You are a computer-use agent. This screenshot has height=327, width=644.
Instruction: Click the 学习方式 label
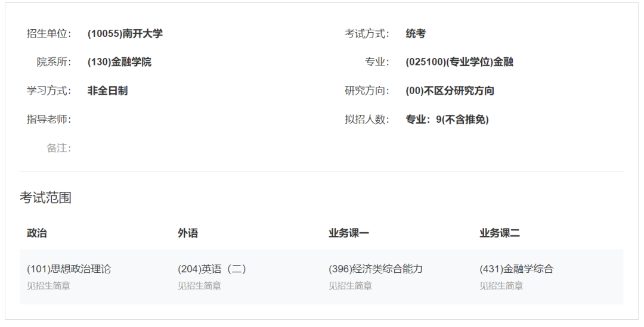49,91
